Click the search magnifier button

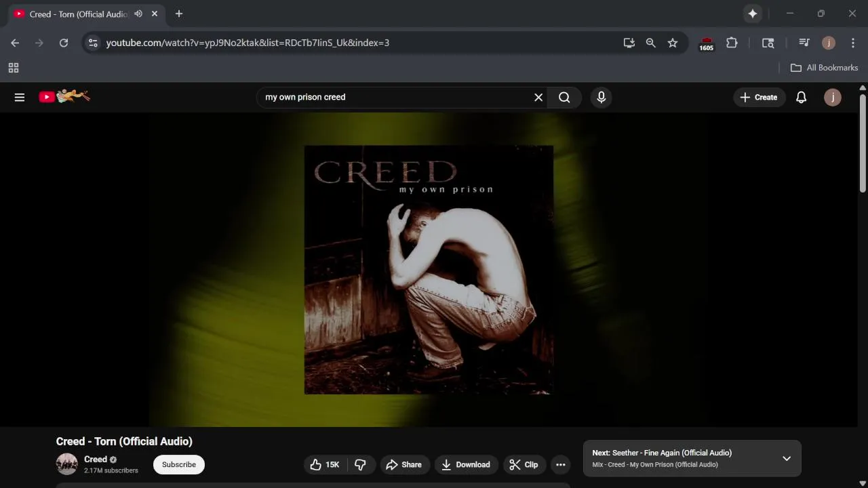pos(564,97)
